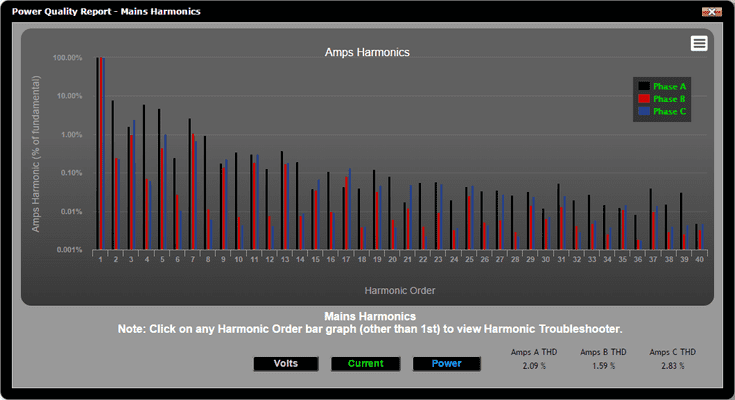Viewport: 735px width, 400px height.
Task: Select the 7th harmonic bar group
Action: click(x=190, y=185)
